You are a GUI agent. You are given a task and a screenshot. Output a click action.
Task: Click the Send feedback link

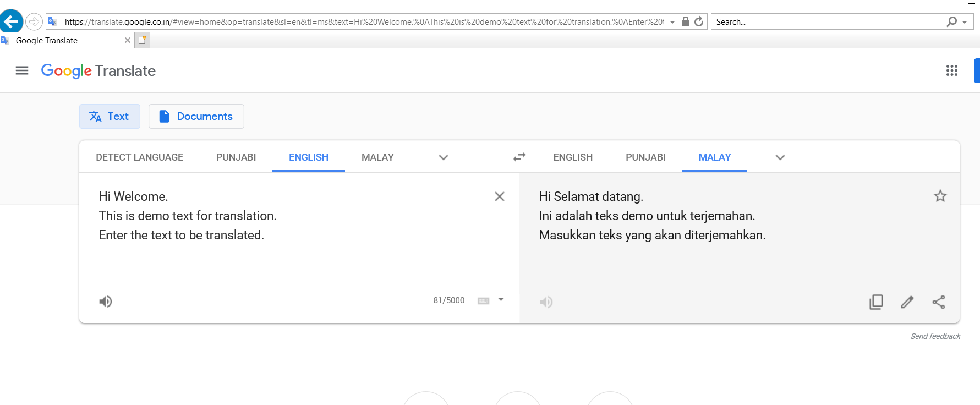point(935,336)
